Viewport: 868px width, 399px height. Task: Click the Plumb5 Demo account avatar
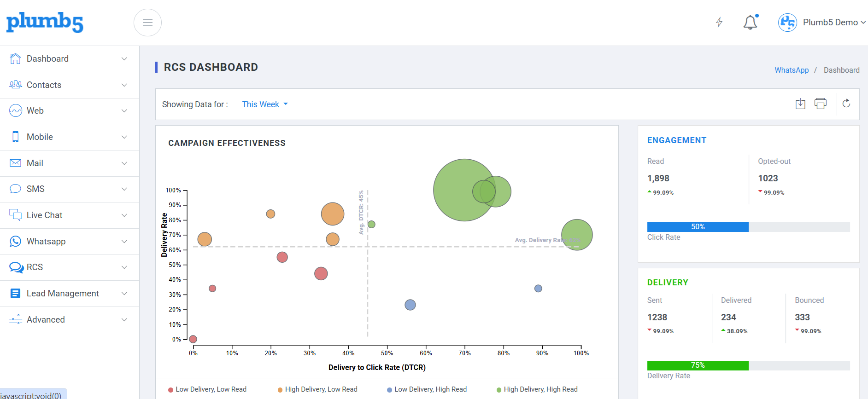tap(787, 22)
